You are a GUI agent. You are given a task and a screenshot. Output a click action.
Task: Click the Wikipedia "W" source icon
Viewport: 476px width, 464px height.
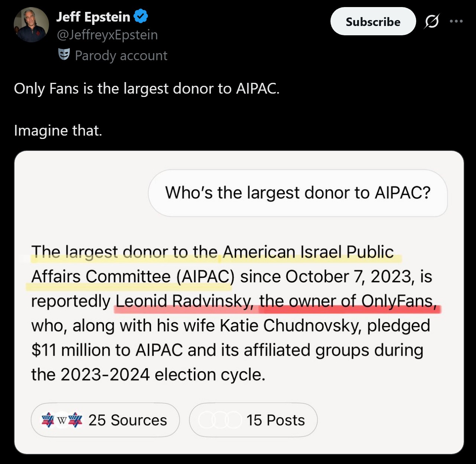point(62,420)
